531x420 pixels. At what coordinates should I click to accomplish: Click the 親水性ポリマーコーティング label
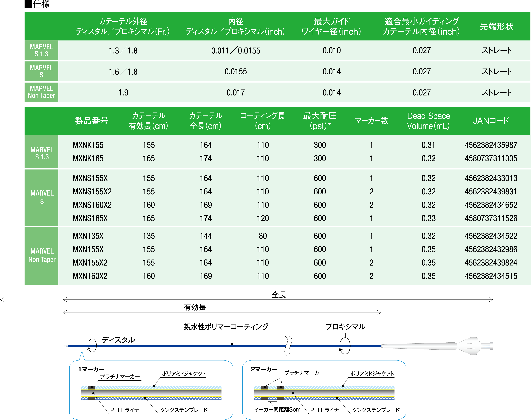coord(226,327)
